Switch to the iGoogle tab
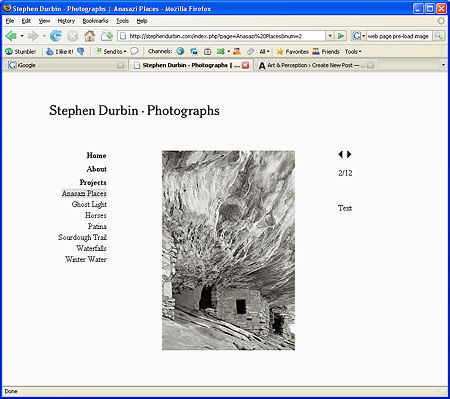 (65, 65)
